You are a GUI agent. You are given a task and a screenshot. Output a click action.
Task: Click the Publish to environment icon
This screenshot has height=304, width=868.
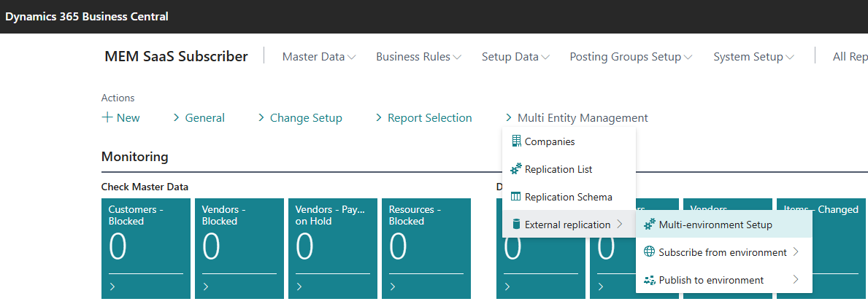pos(650,280)
